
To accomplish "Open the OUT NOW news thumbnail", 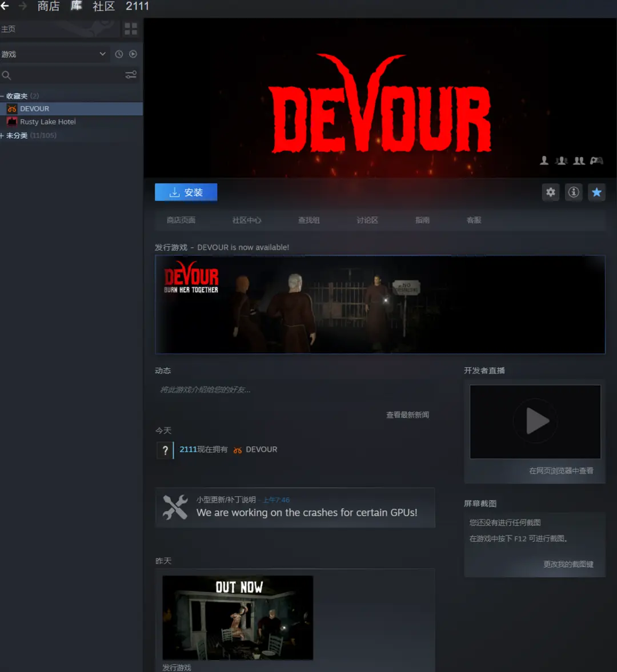I will point(238,618).
